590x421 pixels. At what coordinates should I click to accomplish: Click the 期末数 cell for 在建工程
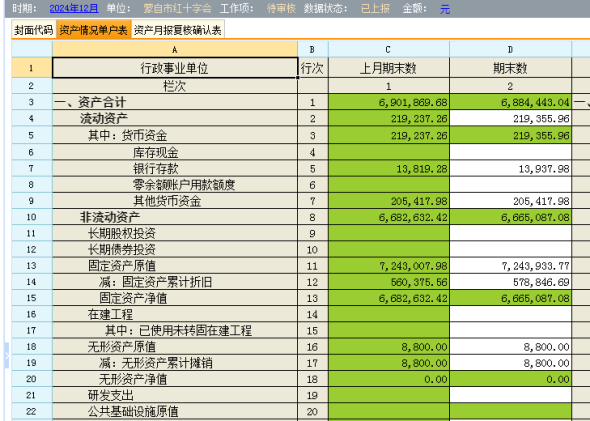pos(510,314)
